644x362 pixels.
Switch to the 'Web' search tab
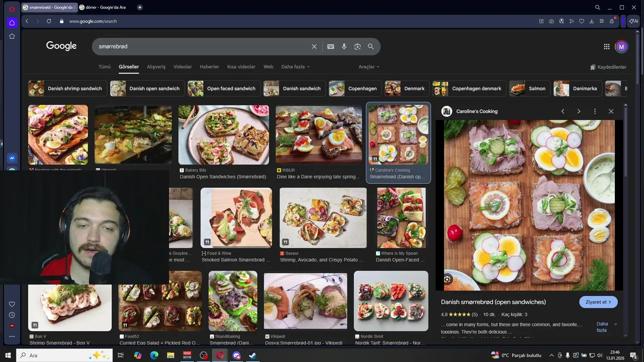click(268, 67)
